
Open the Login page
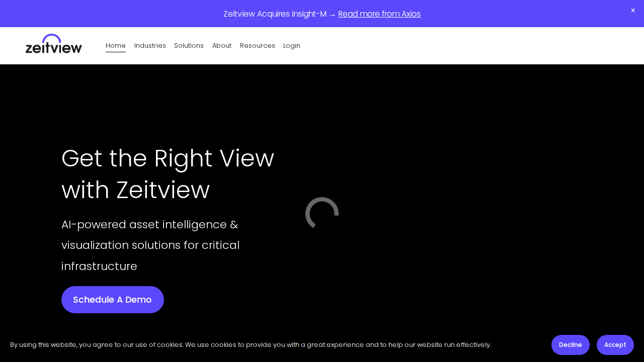tap(292, 46)
